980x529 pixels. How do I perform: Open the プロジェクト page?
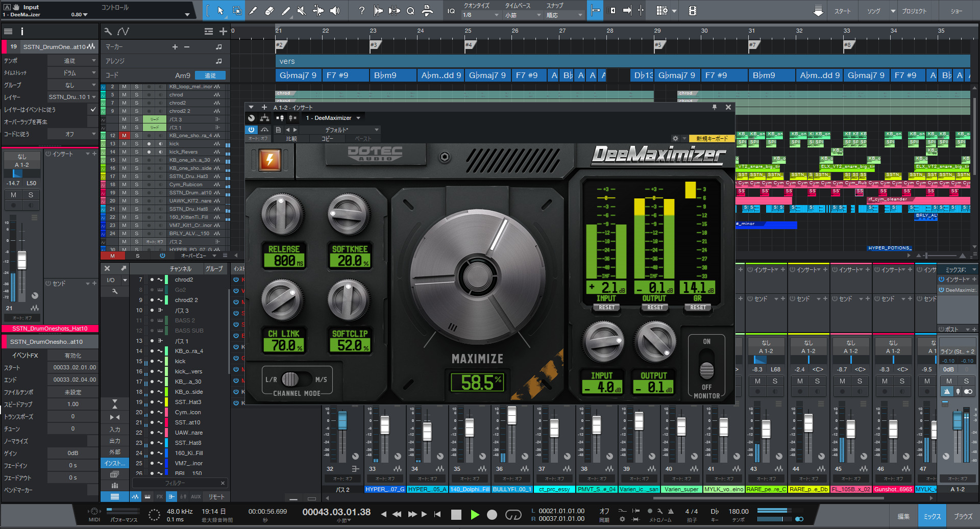[x=914, y=11]
